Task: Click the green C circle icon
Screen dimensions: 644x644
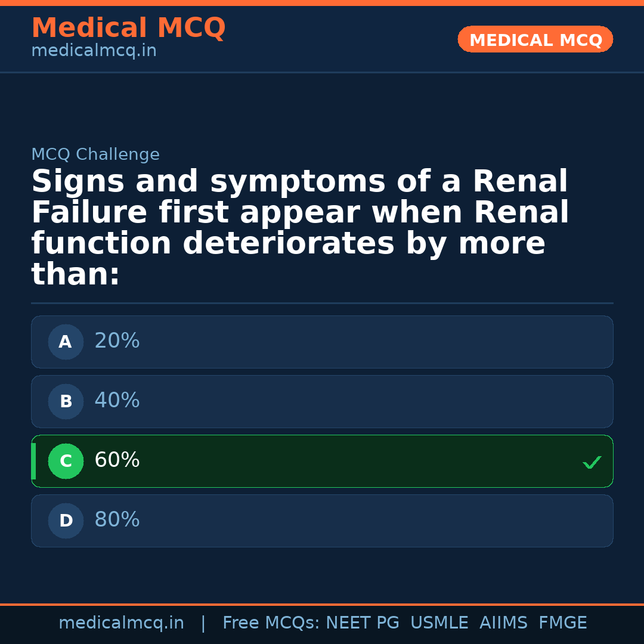Action: [x=66, y=461]
